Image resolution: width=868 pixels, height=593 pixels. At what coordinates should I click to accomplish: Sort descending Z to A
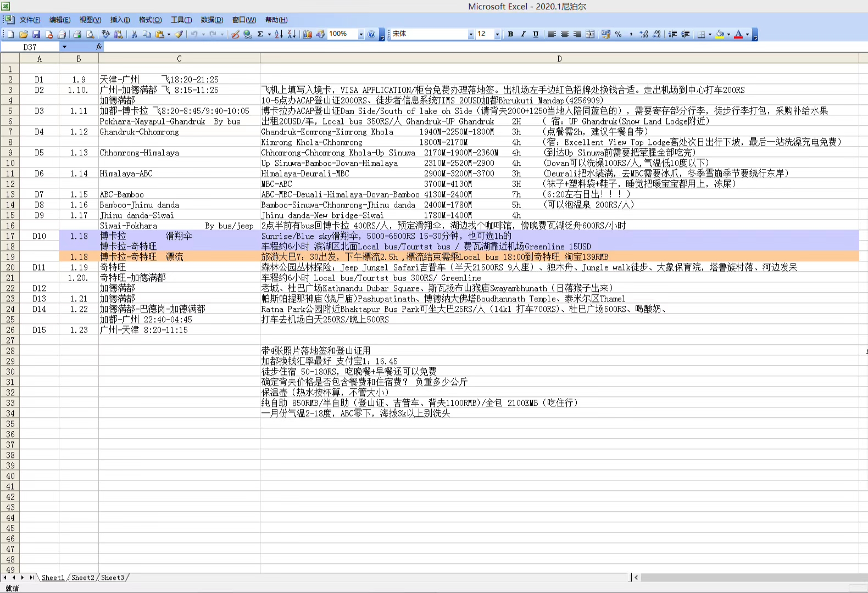tap(292, 34)
